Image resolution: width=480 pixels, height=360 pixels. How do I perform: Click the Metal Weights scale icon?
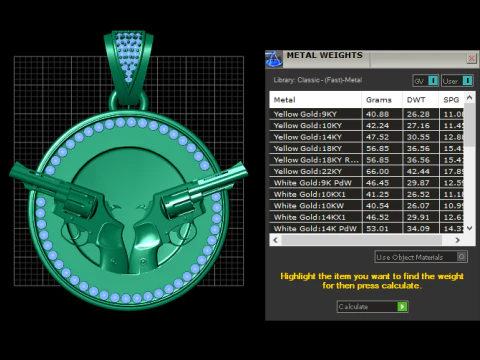click(x=274, y=59)
